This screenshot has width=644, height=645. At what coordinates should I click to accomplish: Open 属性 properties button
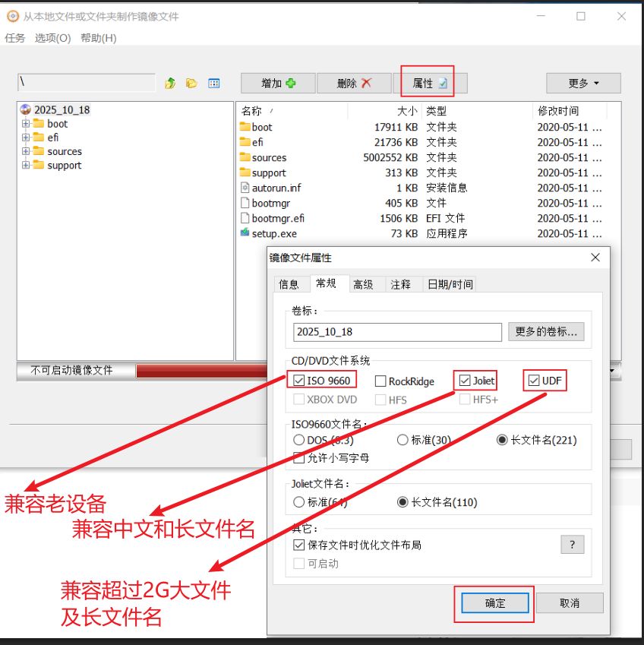(429, 84)
